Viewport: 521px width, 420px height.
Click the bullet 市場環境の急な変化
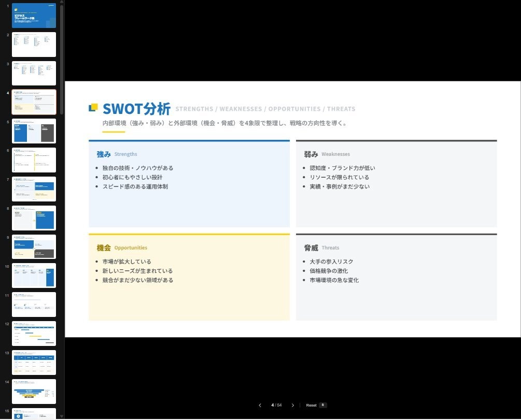point(334,280)
